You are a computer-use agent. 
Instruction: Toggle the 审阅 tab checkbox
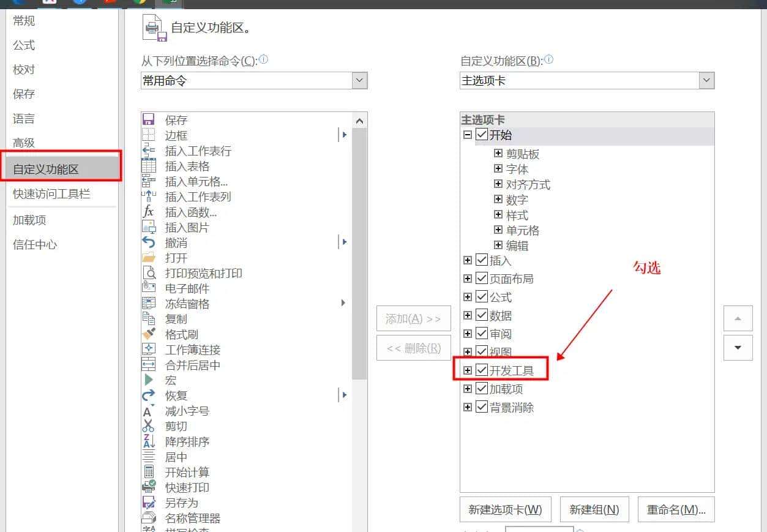(x=482, y=333)
